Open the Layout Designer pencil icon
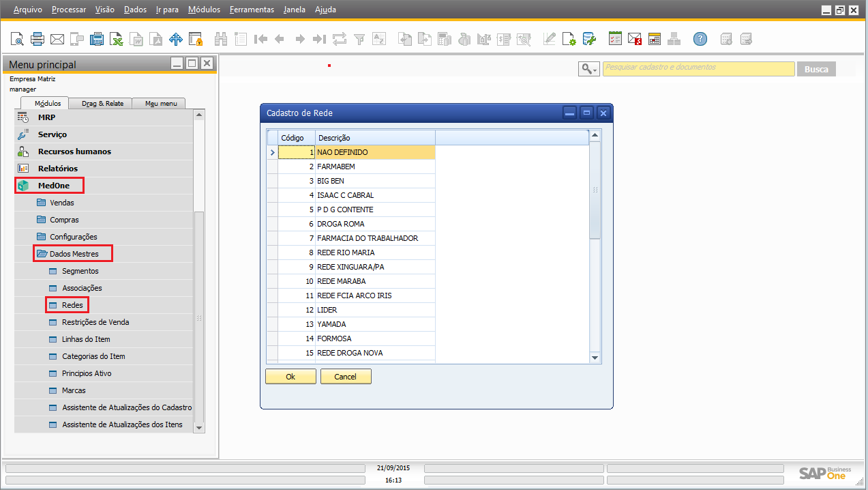This screenshot has width=868, height=490. pyautogui.click(x=549, y=39)
